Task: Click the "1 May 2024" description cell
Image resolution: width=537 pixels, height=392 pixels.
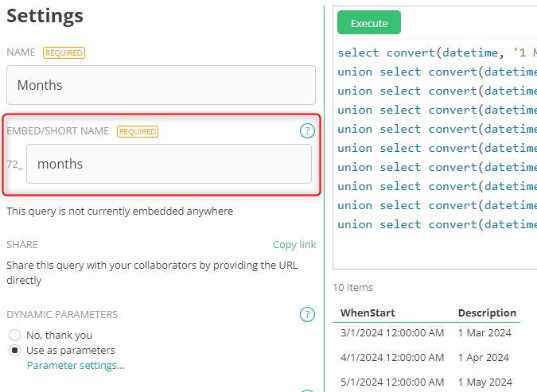Action: click(x=485, y=382)
